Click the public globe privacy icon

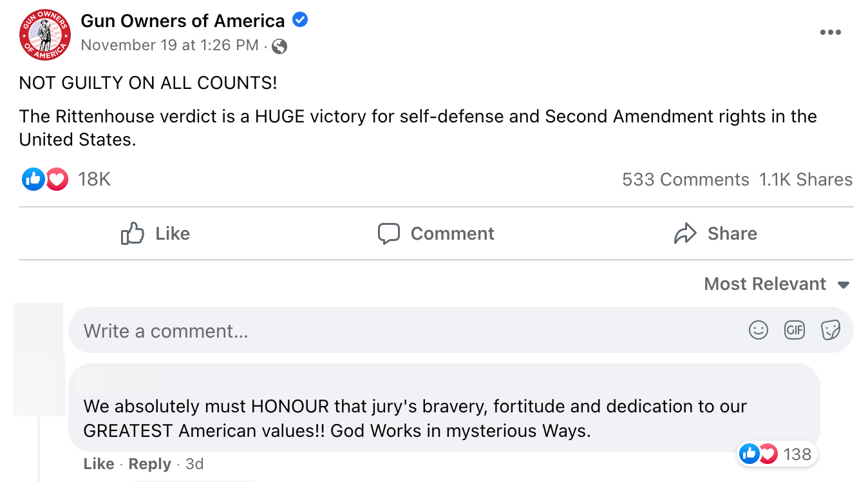tap(279, 46)
